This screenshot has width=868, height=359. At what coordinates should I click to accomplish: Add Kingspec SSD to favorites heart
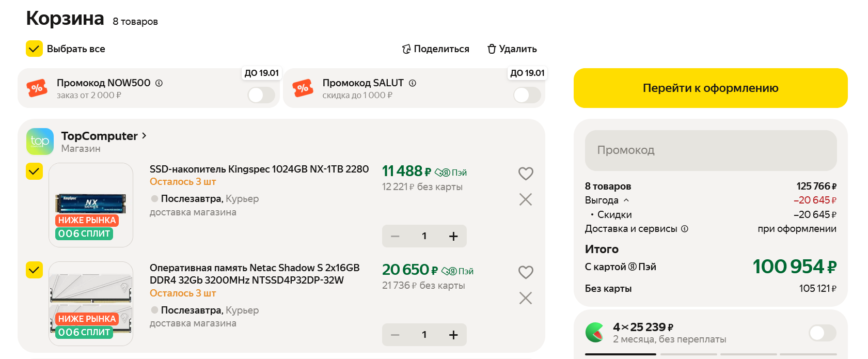[x=526, y=174]
